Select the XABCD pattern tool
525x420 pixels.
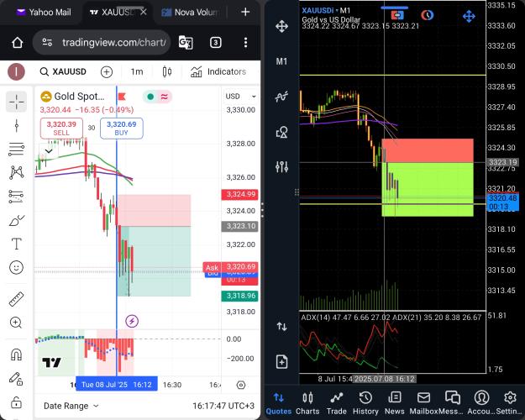click(17, 172)
